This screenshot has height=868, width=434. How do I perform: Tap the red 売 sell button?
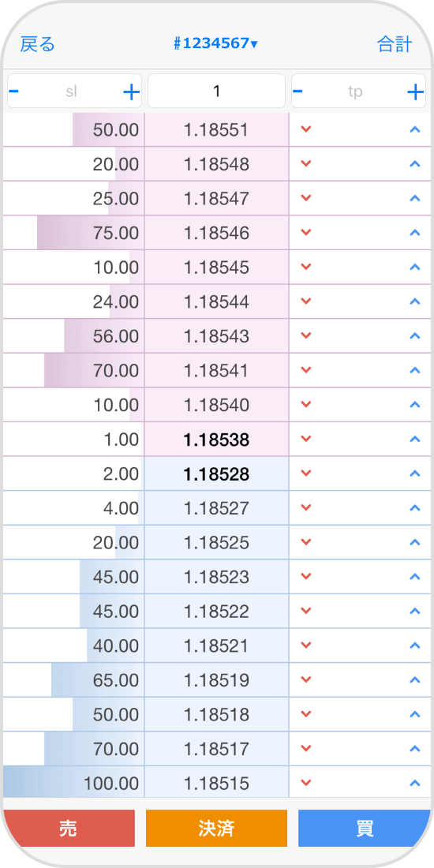click(x=69, y=828)
